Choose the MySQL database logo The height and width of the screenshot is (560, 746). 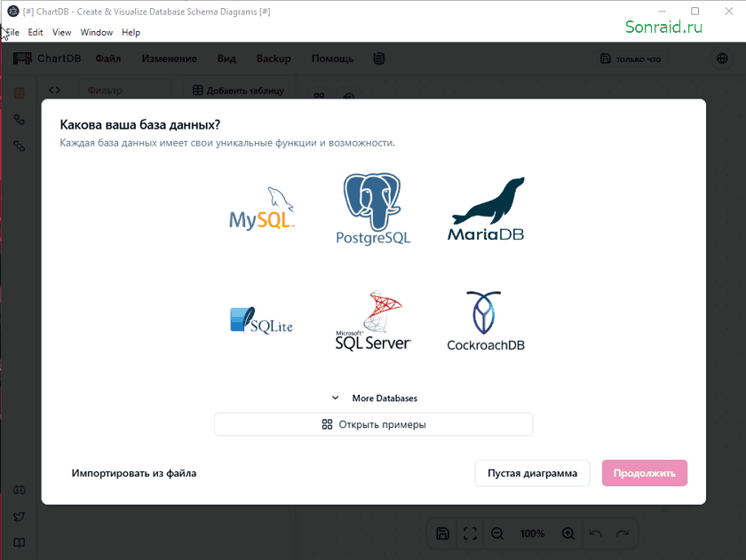click(262, 209)
